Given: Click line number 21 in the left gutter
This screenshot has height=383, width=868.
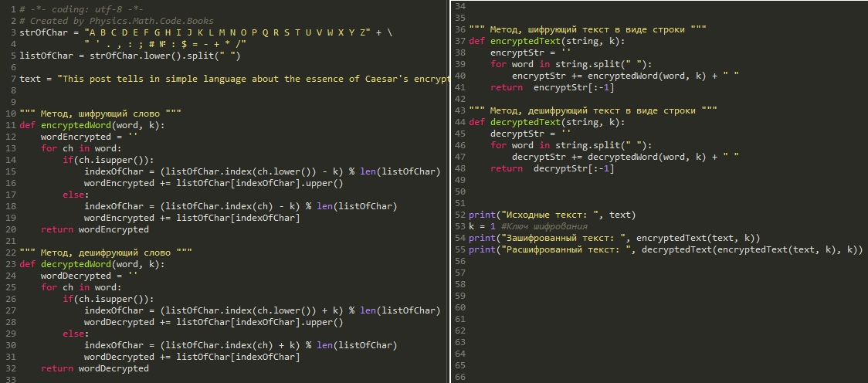Looking at the screenshot, I should [11, 241].
